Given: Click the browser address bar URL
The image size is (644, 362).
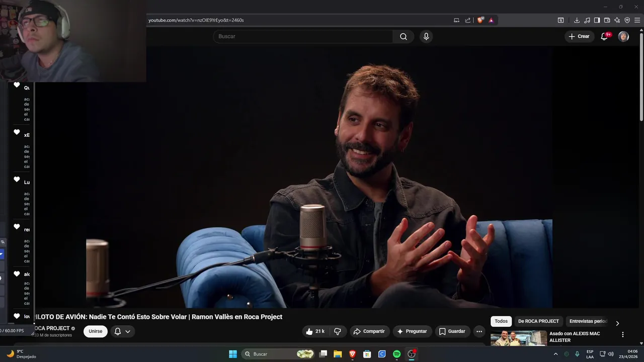Looking at the screenshot, I should (x=196, y=20).
